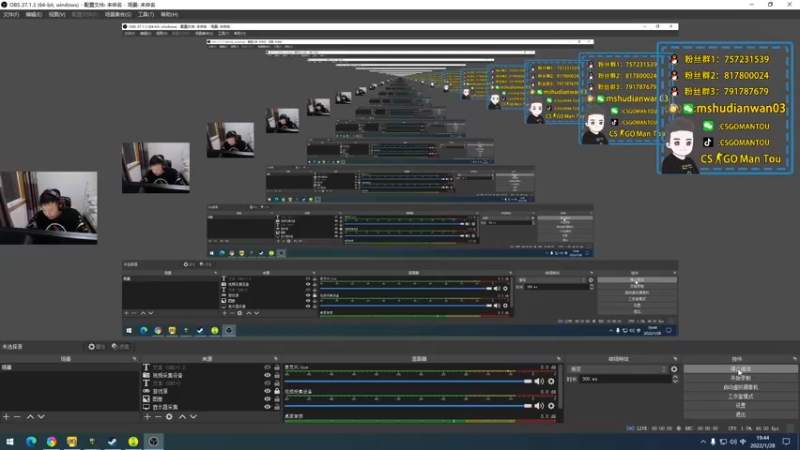Open 属性 properties for selected source
The width and height of the screenshot is (800, 450).
click(96, 347)
